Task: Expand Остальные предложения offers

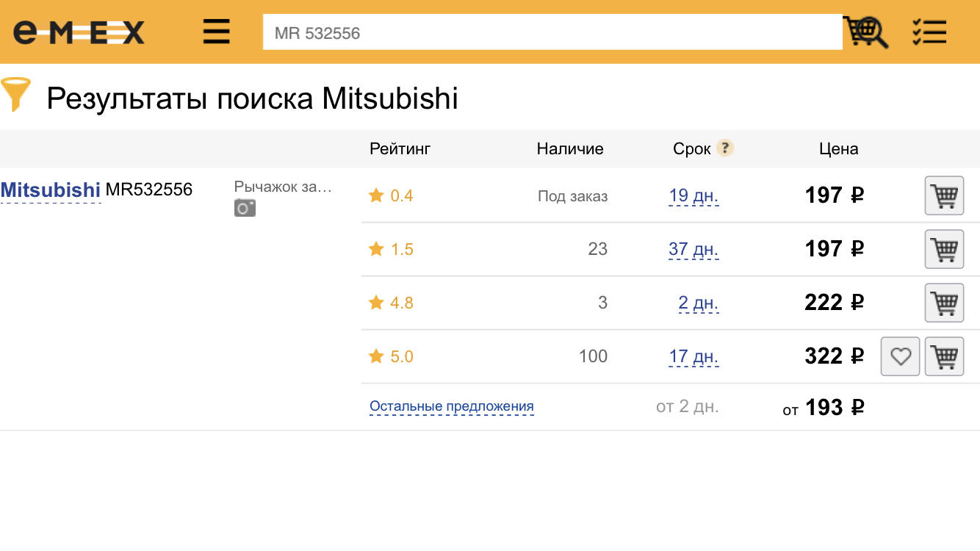Action: pos(451,406)
